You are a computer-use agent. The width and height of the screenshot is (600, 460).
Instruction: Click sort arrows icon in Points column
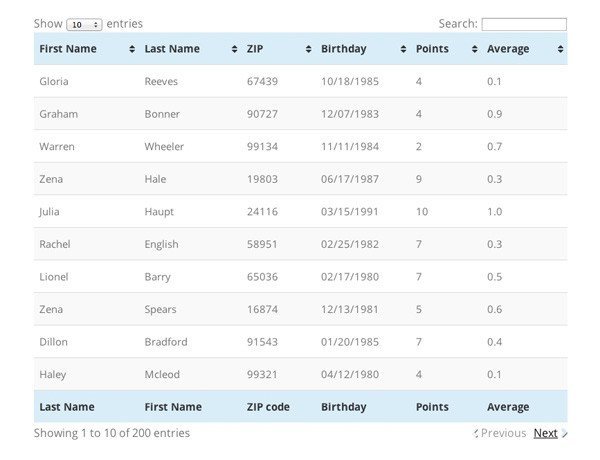click(x=474, y=49)
